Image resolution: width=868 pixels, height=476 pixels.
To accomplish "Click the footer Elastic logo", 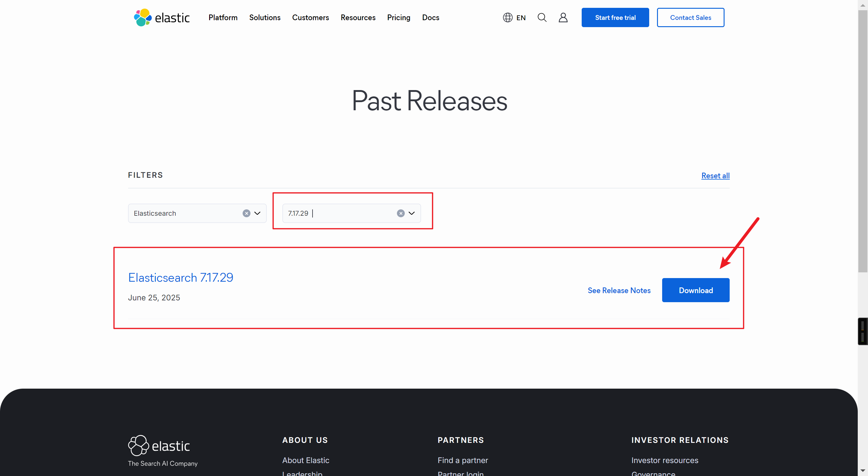I will click(x=159, y=445).
